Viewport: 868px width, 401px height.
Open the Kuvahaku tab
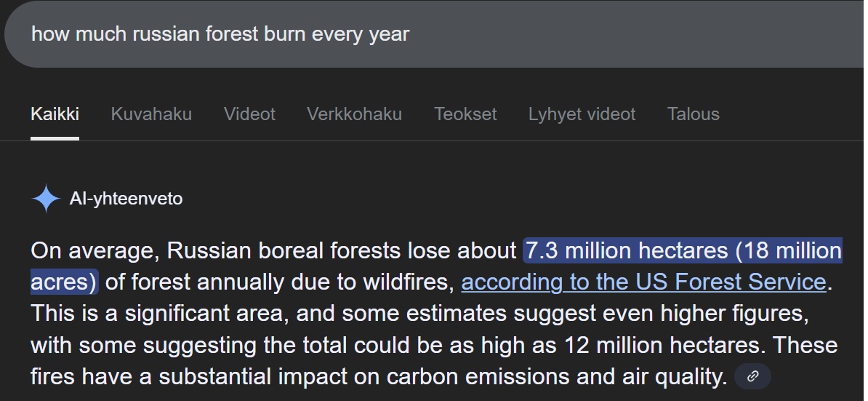tap(151, 114)
